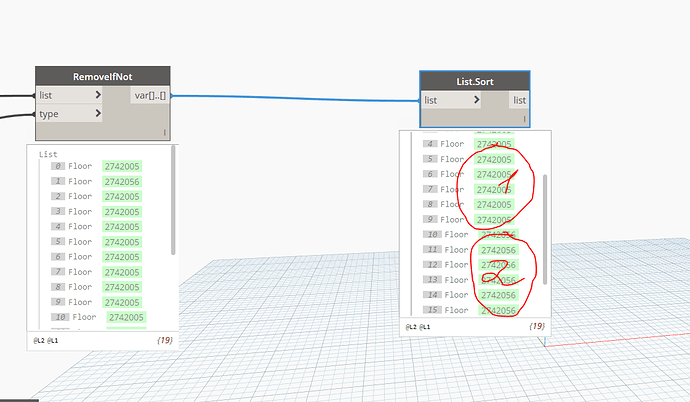Screen dimensions: 690x402
Task: Select index 4 Floor row in List.Sort preview
Action: tap(468, 144)
